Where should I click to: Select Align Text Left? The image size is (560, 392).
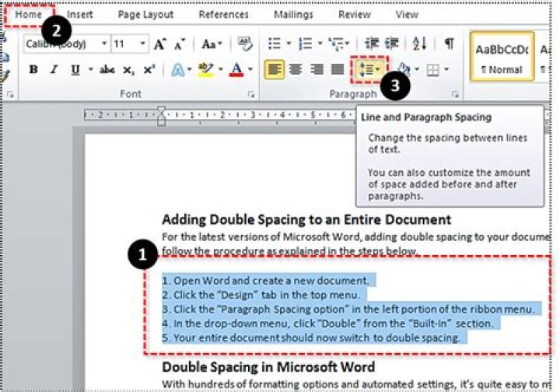click(275, 69)
